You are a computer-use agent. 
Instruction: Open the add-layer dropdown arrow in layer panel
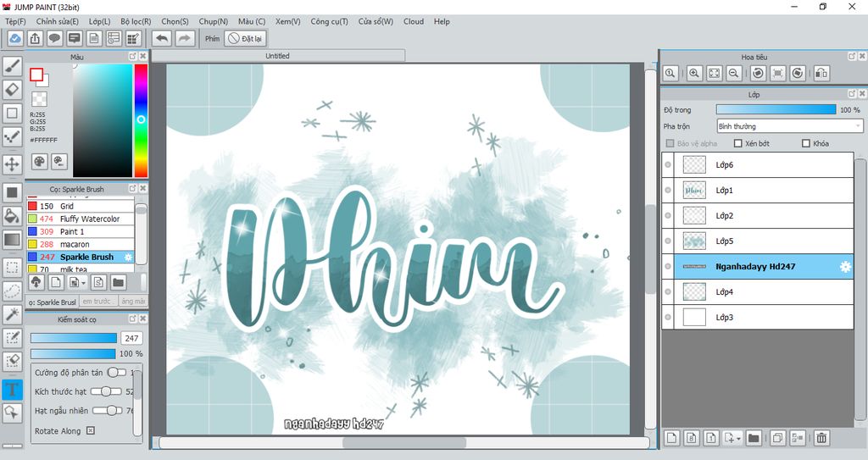(739, 439)
